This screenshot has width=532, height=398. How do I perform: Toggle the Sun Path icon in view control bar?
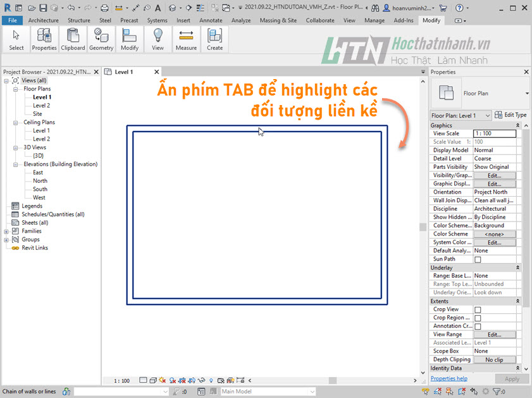click(x=163, y=380)
